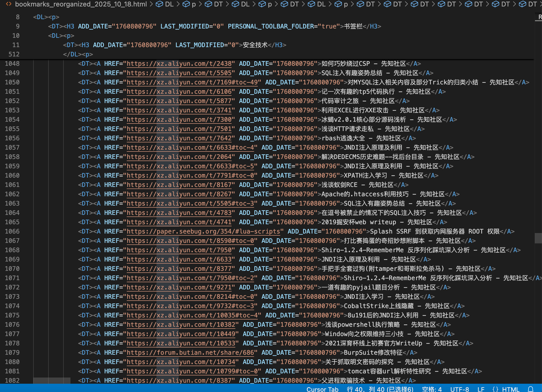Click the vertical scrollbar thumb on the right

538,238
